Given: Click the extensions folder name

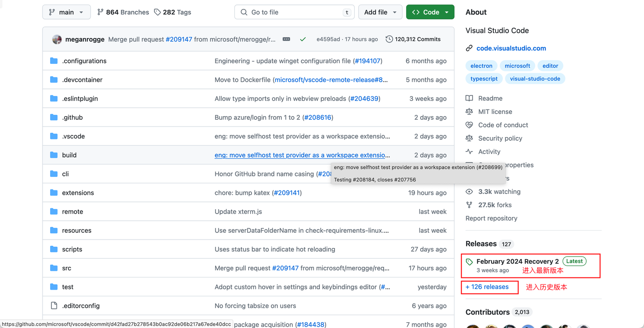Looking at the screenshot, I should (78, 193).
